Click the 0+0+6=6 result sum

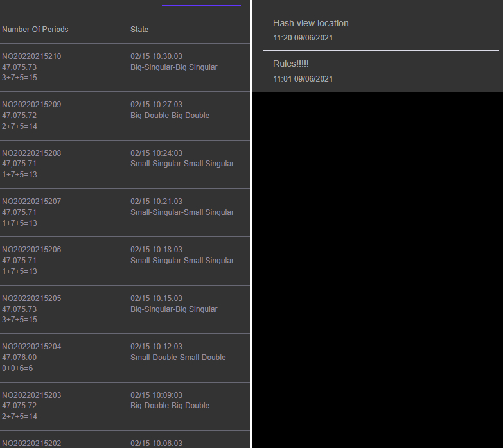coord(17,368)
